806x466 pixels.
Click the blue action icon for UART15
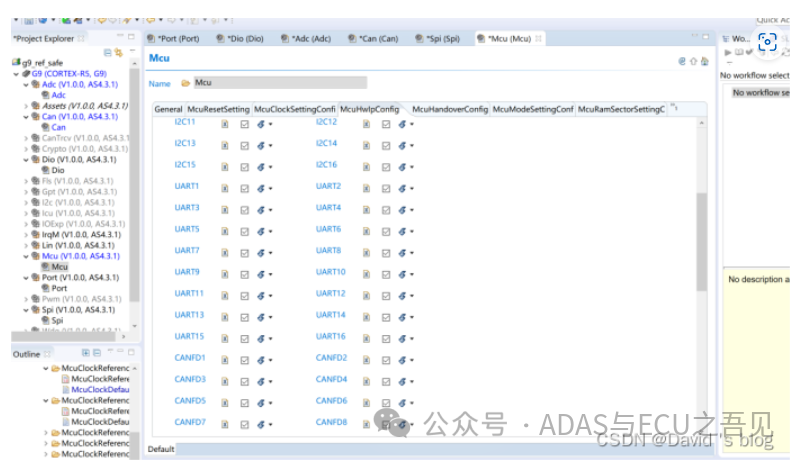coord(261,339)
